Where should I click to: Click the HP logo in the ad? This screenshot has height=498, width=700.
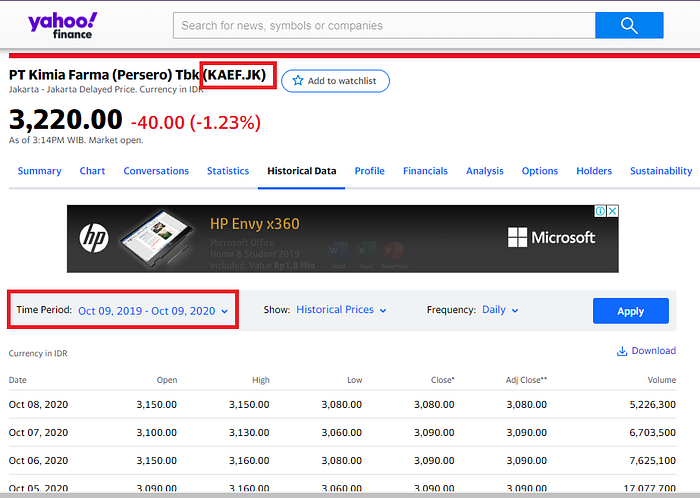click(x=94, y=237)
